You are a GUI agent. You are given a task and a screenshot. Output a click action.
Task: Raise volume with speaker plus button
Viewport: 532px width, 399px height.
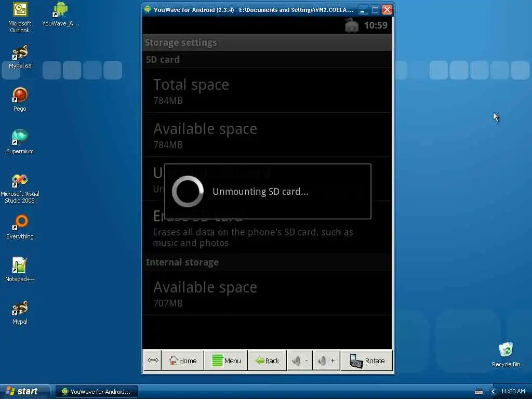pyautogui.click(x=326, y=361)
